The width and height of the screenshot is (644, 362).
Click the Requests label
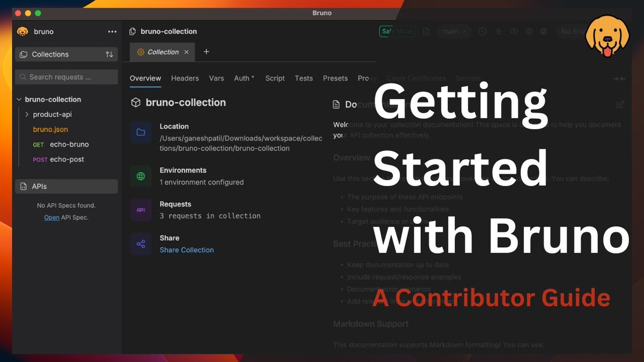pyautogui.click(x=175, y=204)
